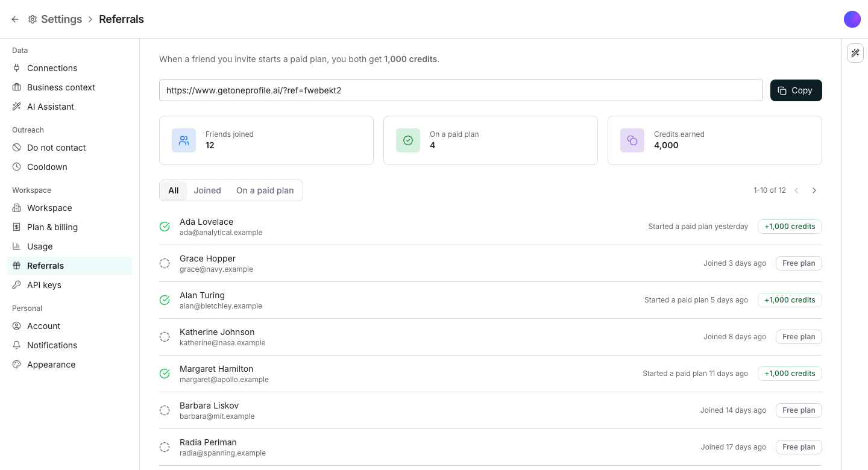The height and width of the screenshot is (470, 868).
Task: Click the name Margaret Hamilton
Action: tap(216, 369)
